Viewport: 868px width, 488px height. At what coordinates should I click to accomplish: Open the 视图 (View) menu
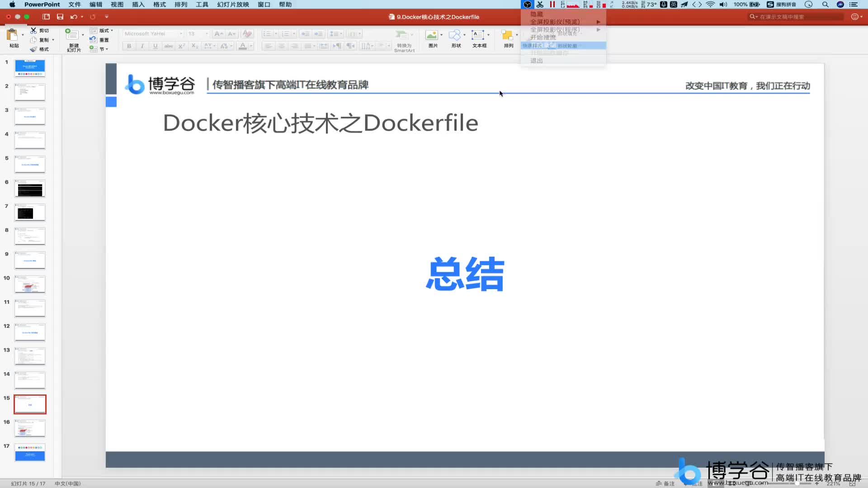tap(117, 5)
